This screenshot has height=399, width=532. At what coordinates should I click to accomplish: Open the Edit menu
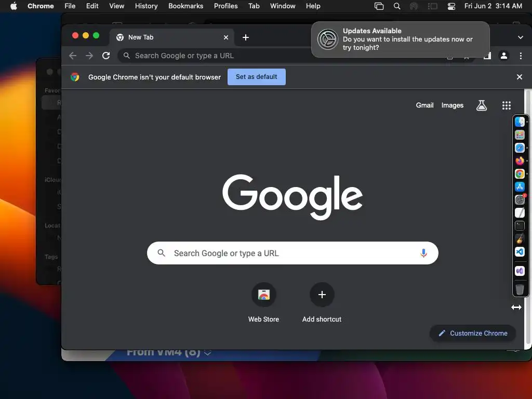click(92, 6)
